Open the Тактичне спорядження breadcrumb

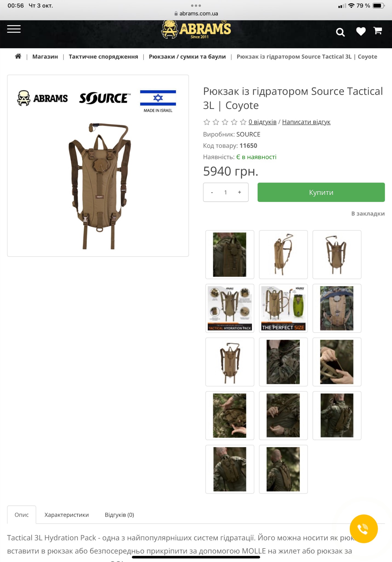pos(103,57)
